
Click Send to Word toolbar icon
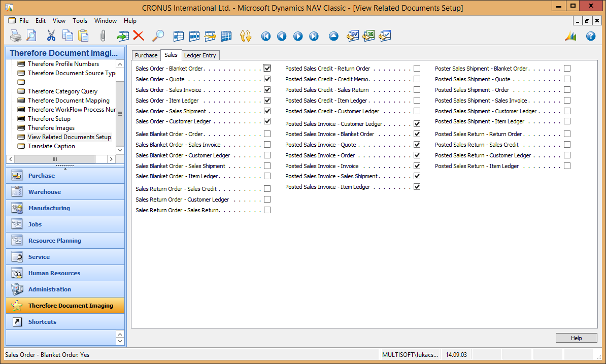coord(353,36)
